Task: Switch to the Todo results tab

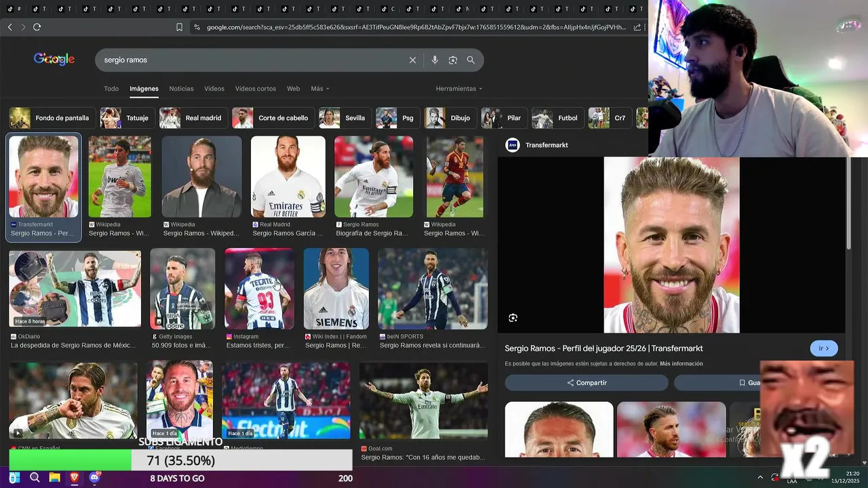Action: pyautogui.click(x=111, y=89)
